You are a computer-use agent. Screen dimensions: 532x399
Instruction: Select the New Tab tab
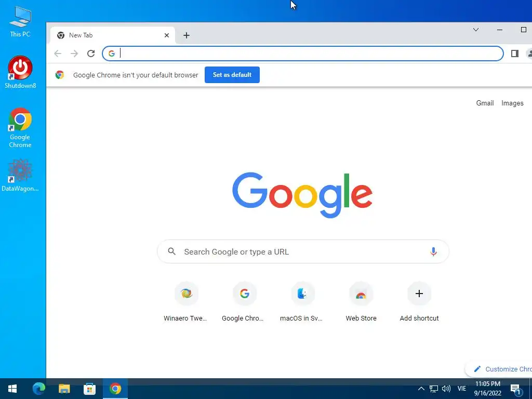coord(113,35)
